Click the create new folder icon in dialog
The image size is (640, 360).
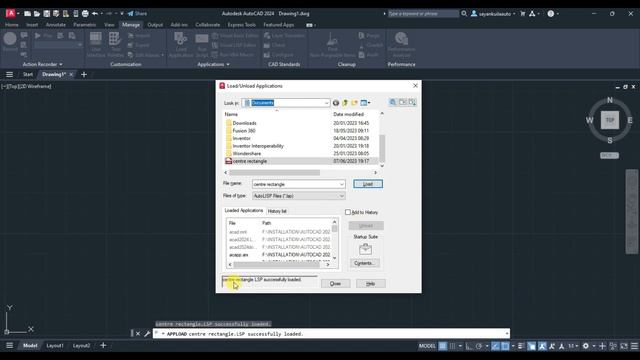pos(354,103)
